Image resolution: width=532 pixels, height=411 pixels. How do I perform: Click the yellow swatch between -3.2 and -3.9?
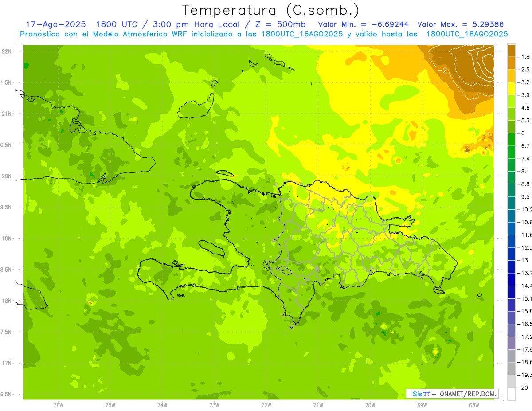(511, 89)
